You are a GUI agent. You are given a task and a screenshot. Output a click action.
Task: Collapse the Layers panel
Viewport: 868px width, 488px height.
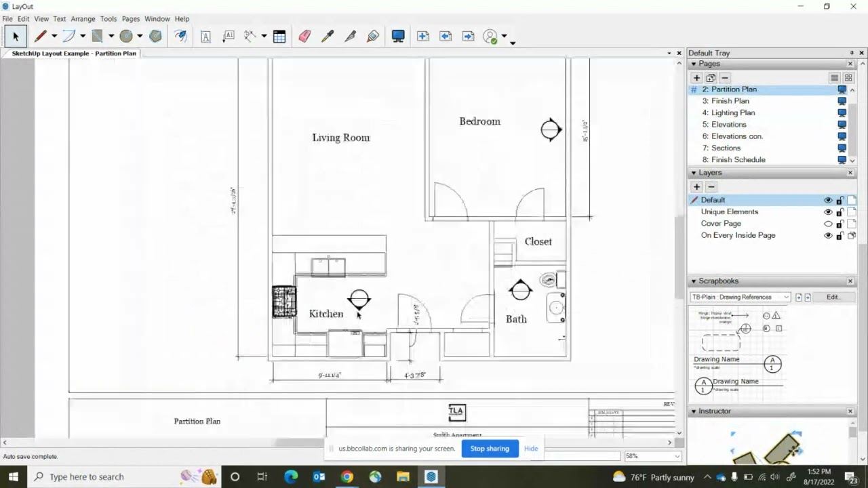pos(694,173)
